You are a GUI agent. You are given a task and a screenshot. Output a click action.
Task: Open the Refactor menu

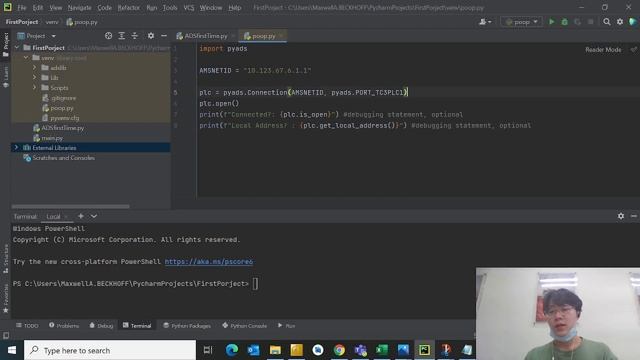pos(129,8)
